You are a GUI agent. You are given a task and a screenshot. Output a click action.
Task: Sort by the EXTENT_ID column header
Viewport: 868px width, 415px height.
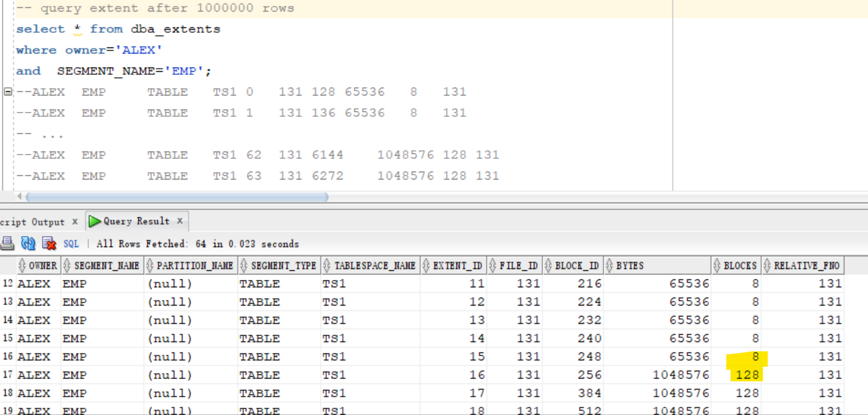click(x=453, y=266)
